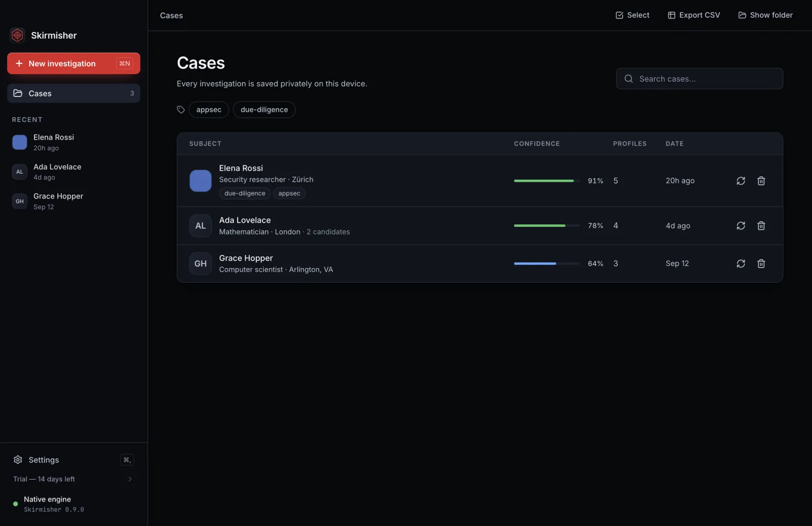The image size is (812, 526).
Task: Open recent Ada Lovelace in sidebar
Action: click(x=74, y=172)
